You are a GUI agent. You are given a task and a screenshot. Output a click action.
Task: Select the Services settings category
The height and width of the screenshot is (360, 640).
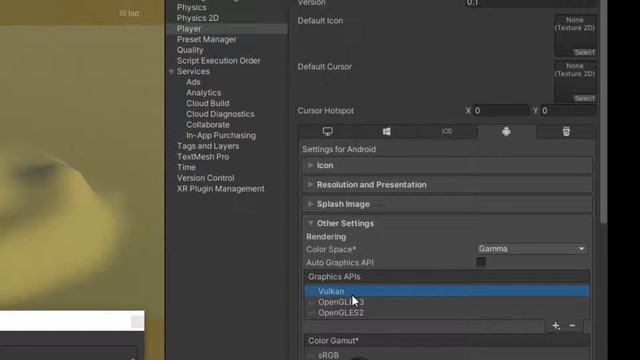point(193,71)
